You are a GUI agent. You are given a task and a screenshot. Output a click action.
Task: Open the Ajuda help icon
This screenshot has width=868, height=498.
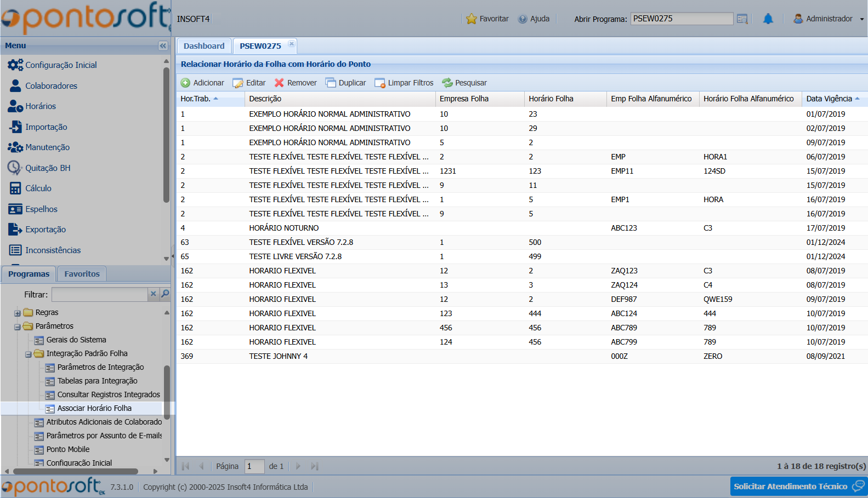pyautogui.click(x=523, y=19)
